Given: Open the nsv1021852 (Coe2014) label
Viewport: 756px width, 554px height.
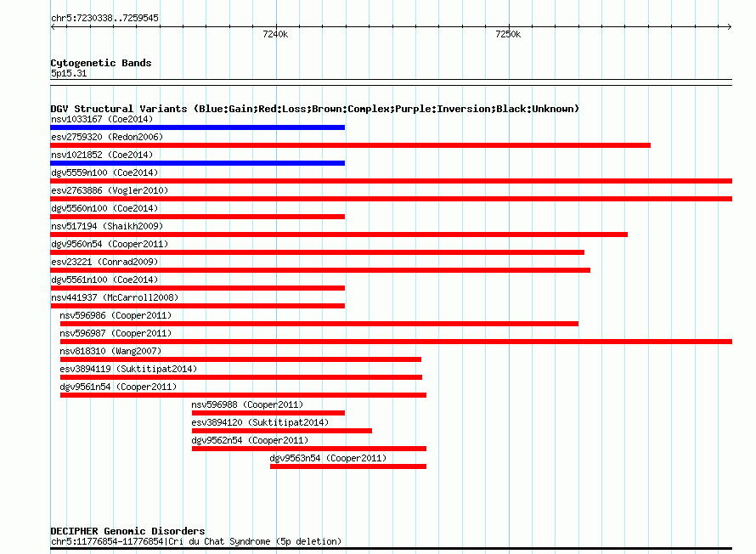Looking at the screenshot, I should [x=102, y=155].
